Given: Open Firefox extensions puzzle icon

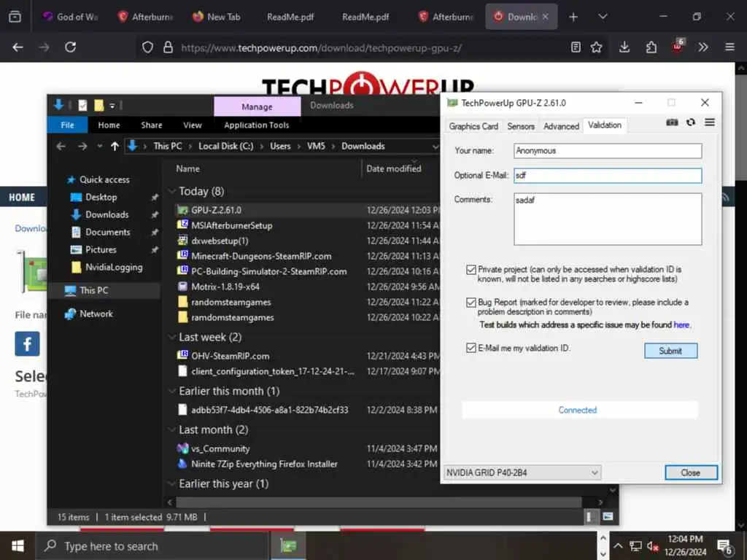Looking at the screenshot, I should (651, 47).
